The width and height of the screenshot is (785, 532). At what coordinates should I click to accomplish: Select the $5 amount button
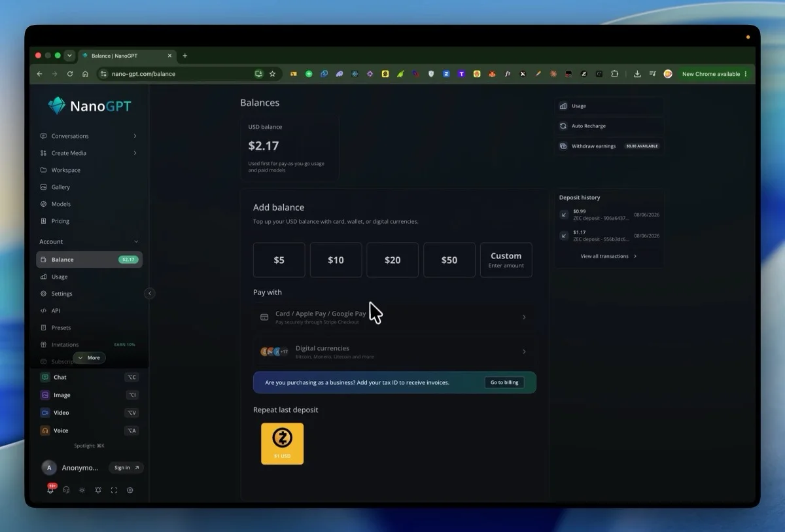coord(279,260)
